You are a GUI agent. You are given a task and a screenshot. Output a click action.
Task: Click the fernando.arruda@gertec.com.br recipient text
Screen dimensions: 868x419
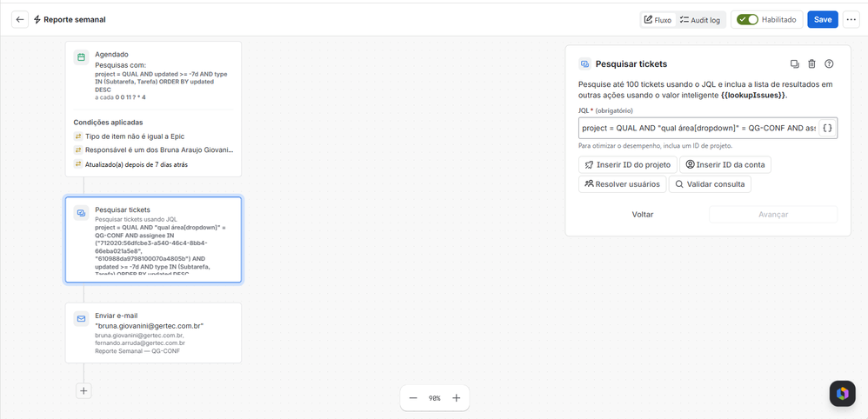point(140,343)
